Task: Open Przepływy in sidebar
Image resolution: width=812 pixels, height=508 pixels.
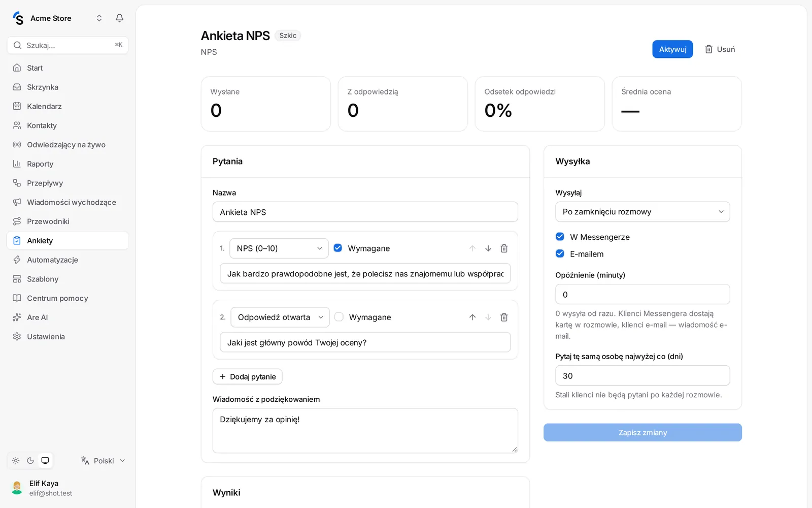Action: coord(67,183)
